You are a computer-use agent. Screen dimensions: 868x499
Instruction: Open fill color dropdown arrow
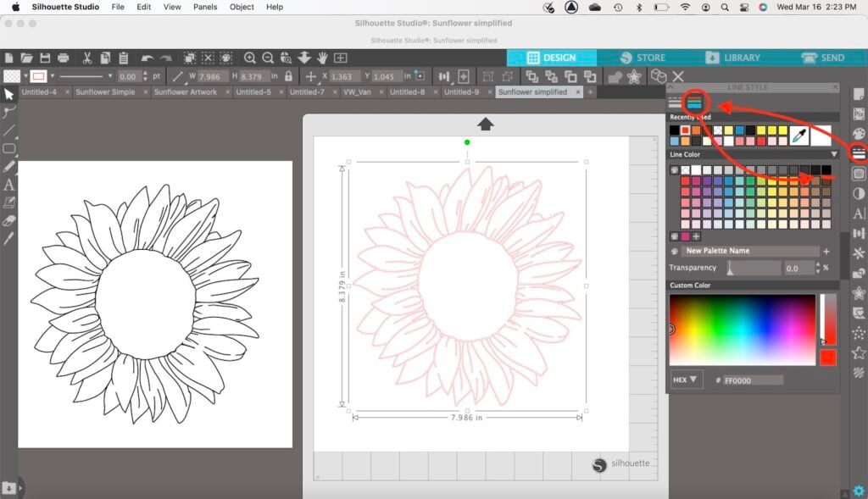25,76
